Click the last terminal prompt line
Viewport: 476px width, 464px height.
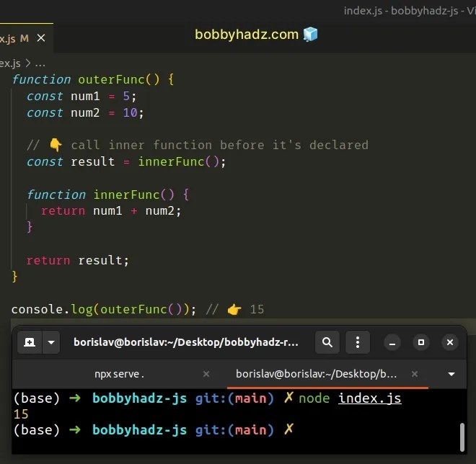tap(154, 430)
